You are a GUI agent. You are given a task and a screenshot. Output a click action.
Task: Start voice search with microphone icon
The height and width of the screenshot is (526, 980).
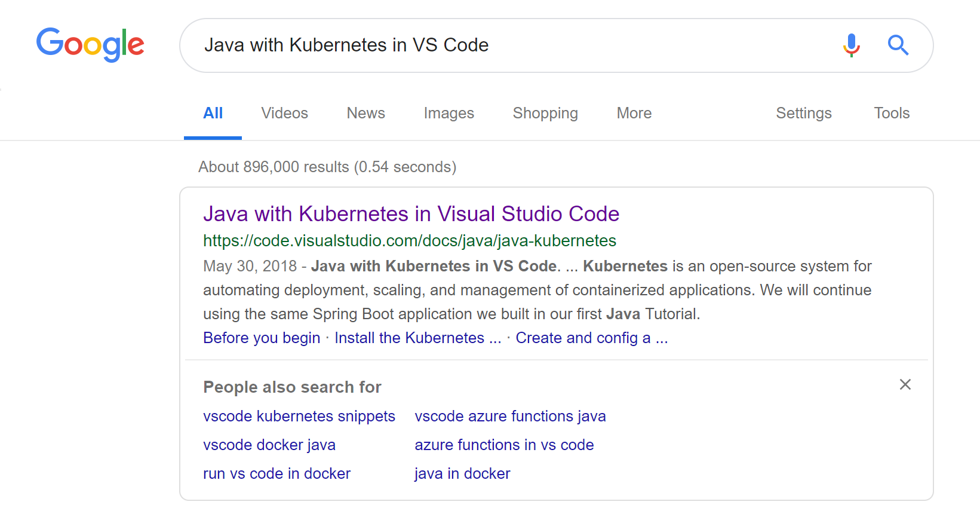(x=851, y=45)
